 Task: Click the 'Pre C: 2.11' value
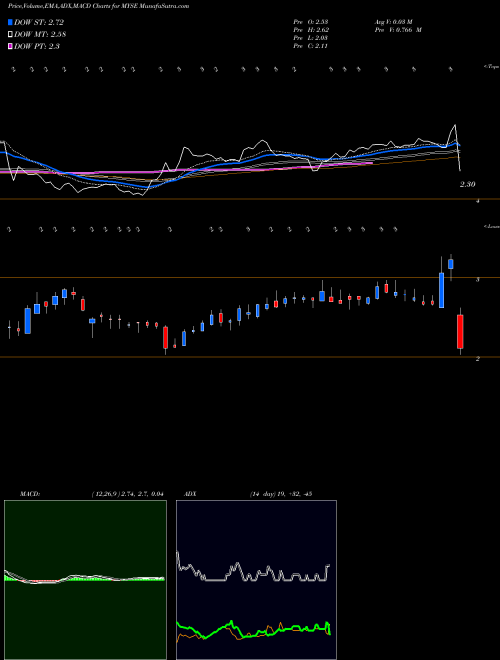pyautogui.click(x=311, y=46)
